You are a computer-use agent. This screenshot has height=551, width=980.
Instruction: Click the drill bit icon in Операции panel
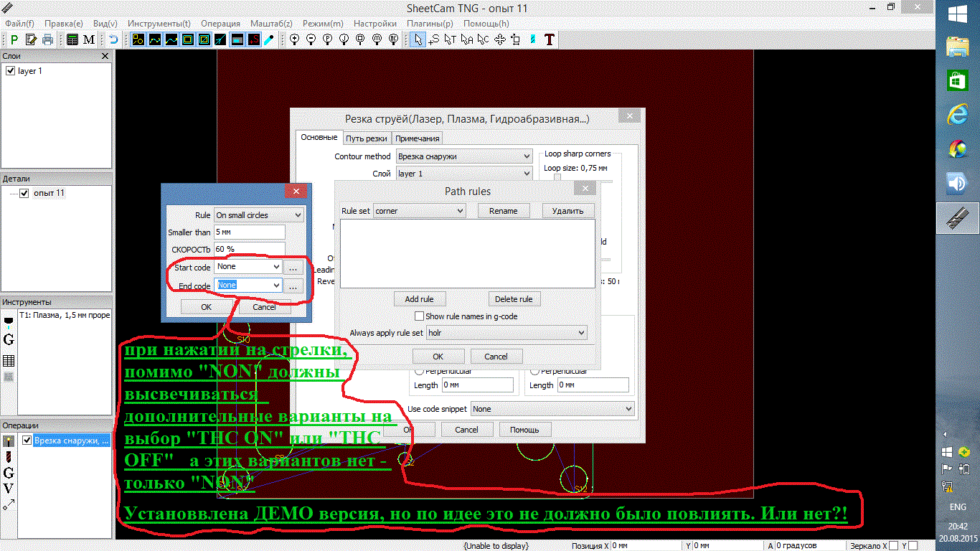click(x=9, y=456)
